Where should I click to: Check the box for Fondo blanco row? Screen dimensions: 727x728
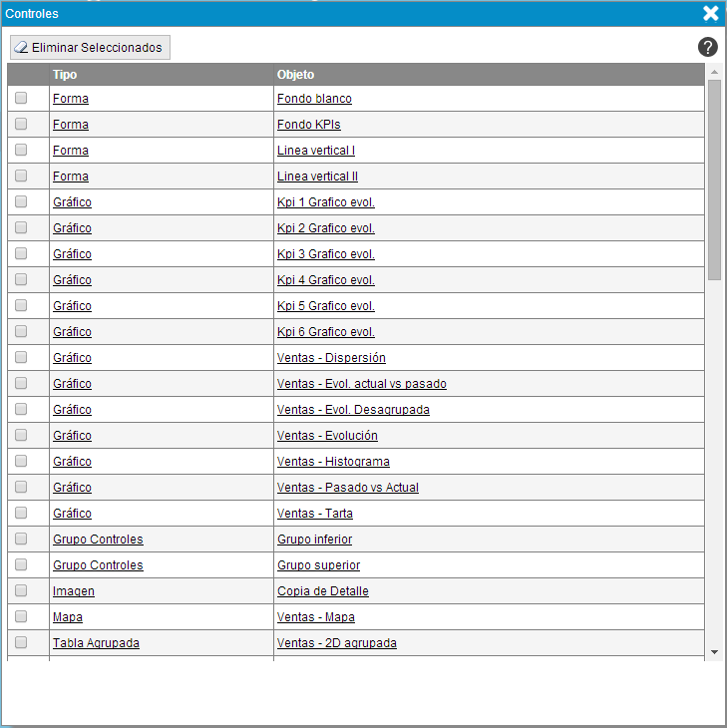21,98
